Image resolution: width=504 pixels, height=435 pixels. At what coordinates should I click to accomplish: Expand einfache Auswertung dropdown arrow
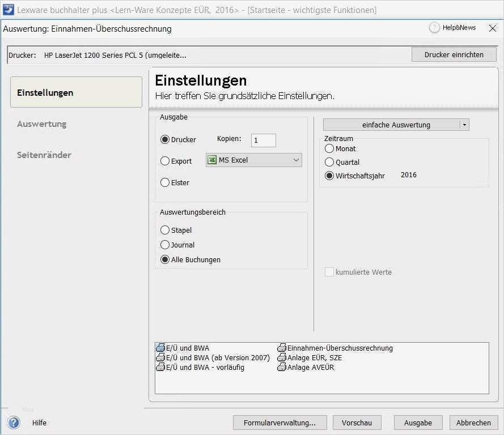coord(464,125)
